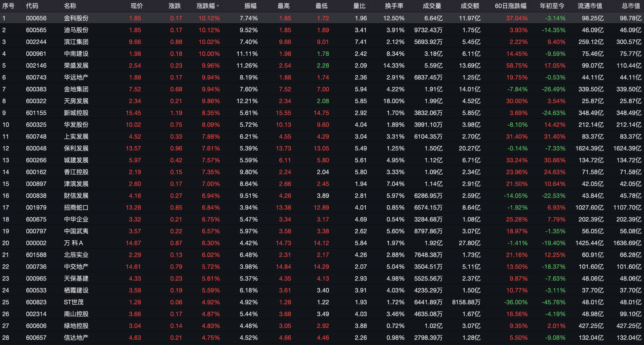
Task: Click 8158.88万 turnover of ST世茂
Action: [x=466, y=302]
